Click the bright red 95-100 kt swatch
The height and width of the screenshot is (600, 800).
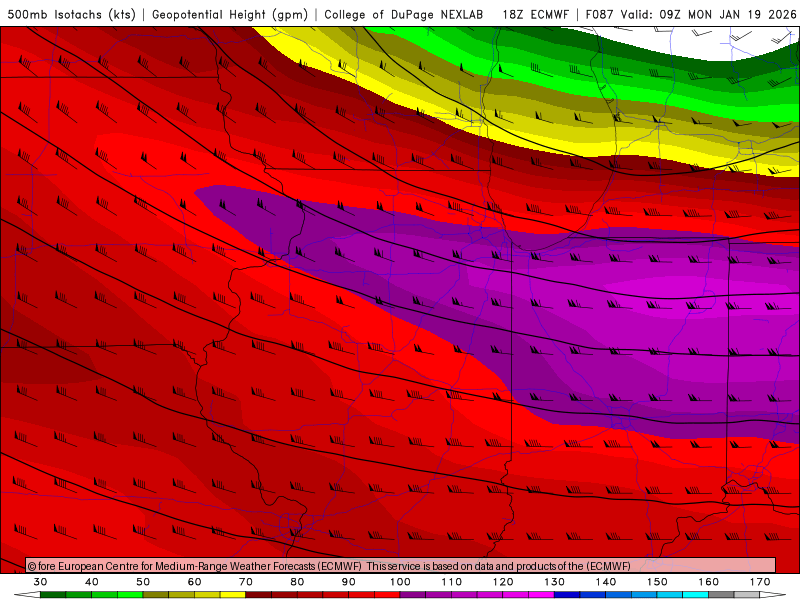(x=387, y=595)
